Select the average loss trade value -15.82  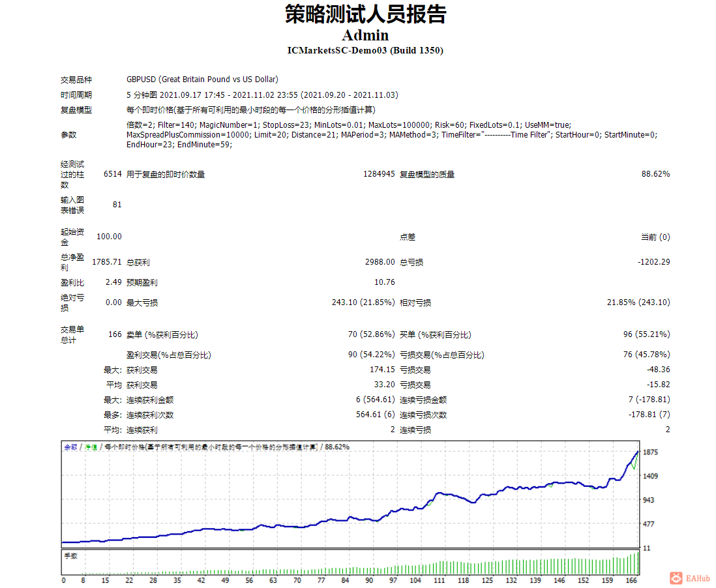pyautogui.click(x=659, y=385)
